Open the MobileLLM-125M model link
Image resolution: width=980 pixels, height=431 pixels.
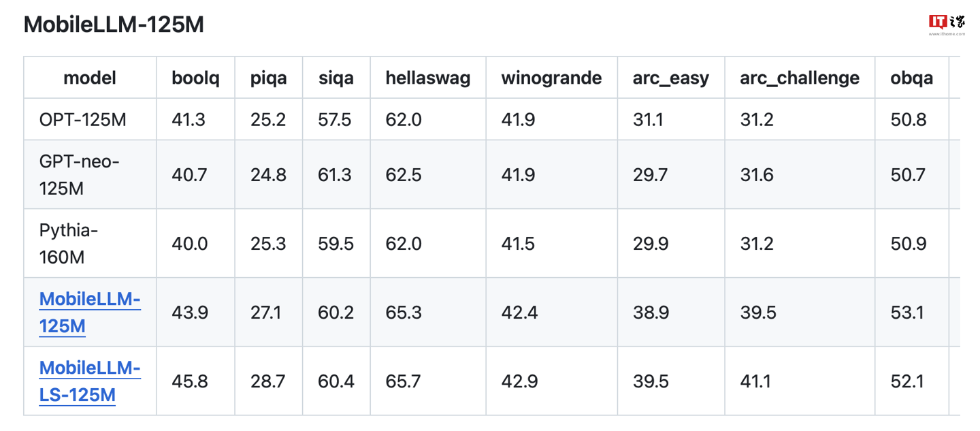coord(89,313)
